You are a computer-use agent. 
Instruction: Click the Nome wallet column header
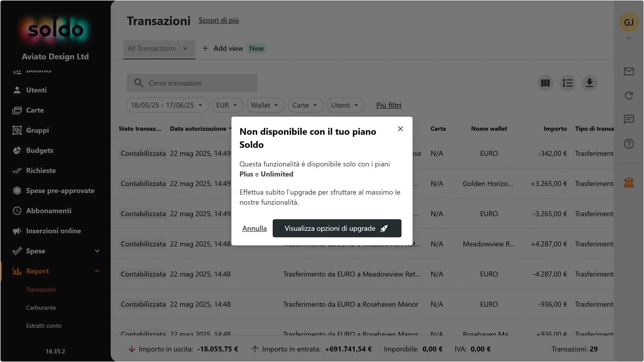coord(489,129)
